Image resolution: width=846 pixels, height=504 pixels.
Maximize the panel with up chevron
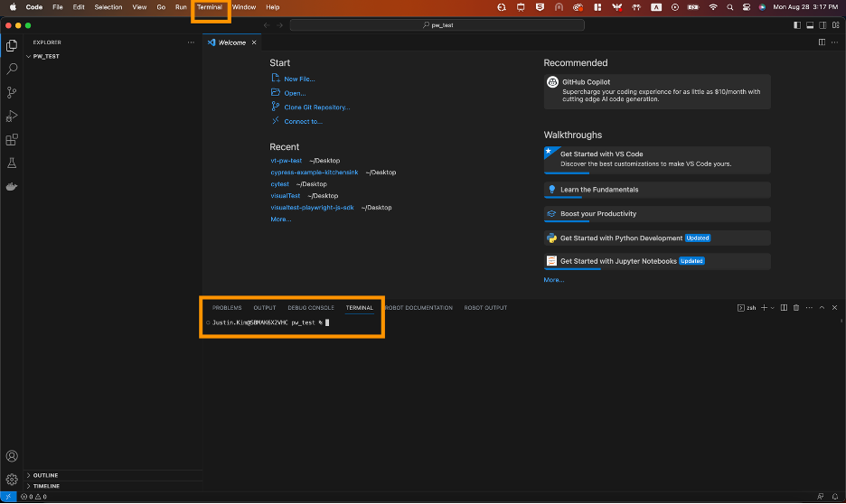click(822, 308)
